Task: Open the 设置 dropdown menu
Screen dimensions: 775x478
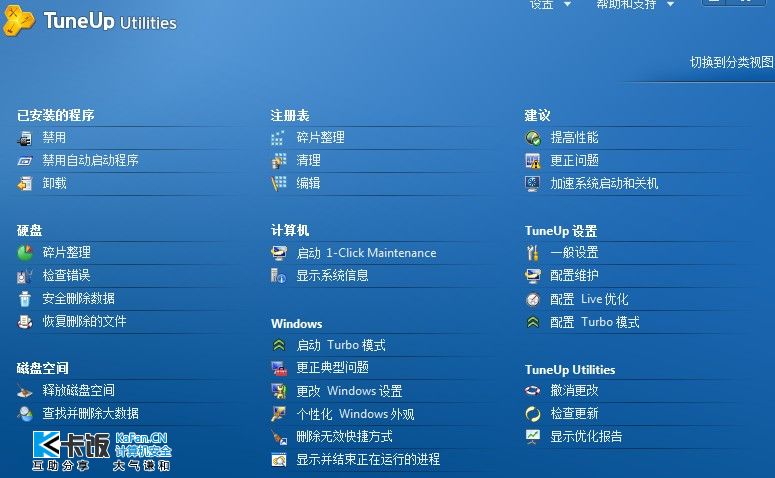Action: pyautogui.click(x=550, y=4)
